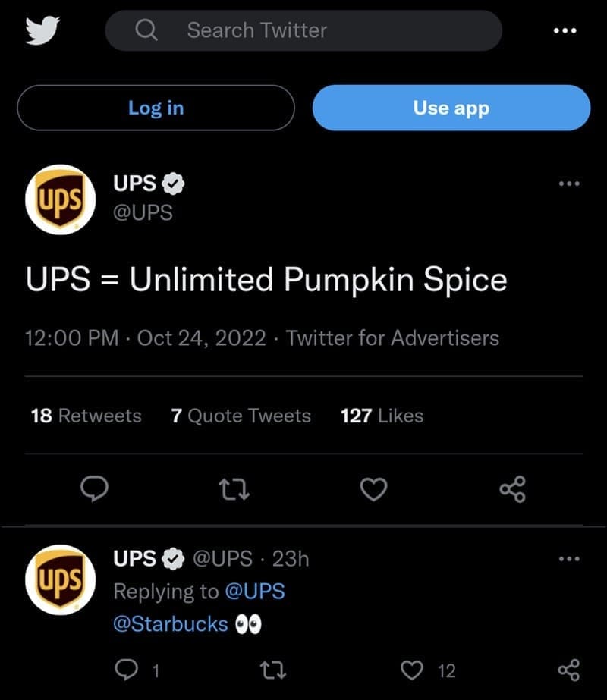
Task: Share the main UPS tweet
Action: coord(512,490)
